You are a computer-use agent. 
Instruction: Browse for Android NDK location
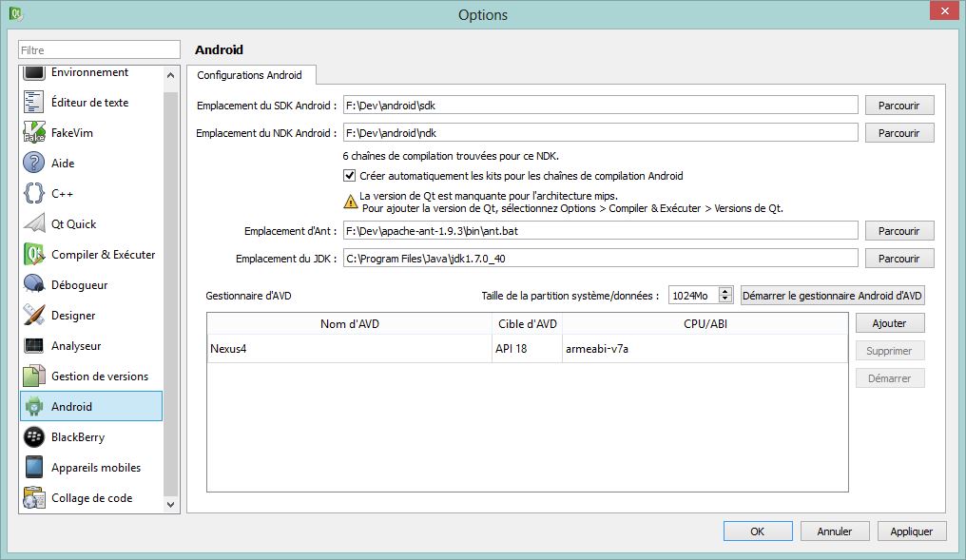click(898, 133)
